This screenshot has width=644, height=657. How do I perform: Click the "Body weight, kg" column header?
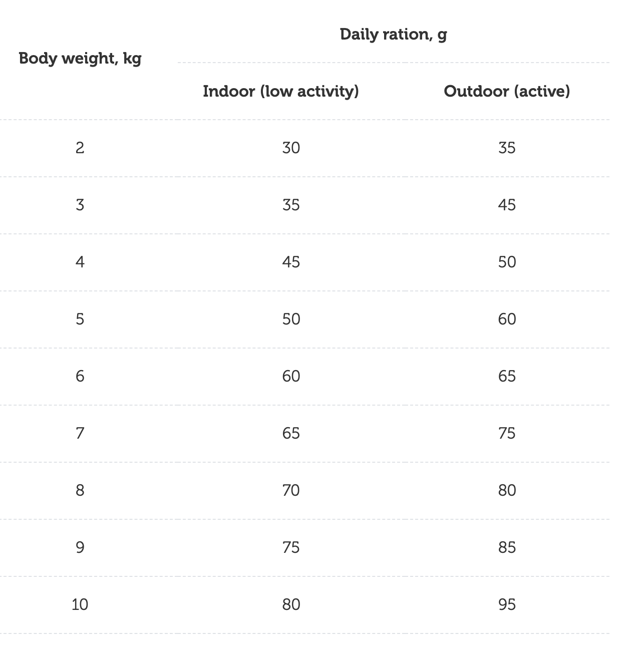click(x=80, y=59)
